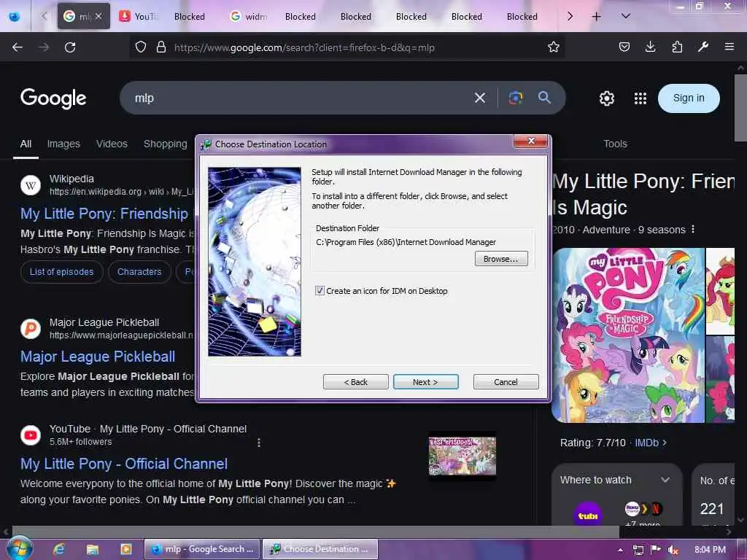Click the wrench developer tools icon
Image resolution: width=747 pixels, height=560 pixels.
coord(703,47)
